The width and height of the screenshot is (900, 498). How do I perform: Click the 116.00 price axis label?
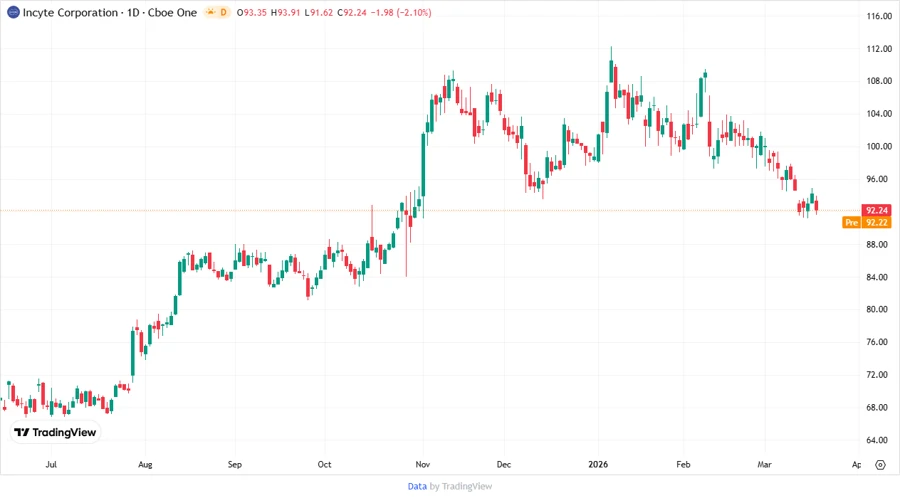(879, 16)
